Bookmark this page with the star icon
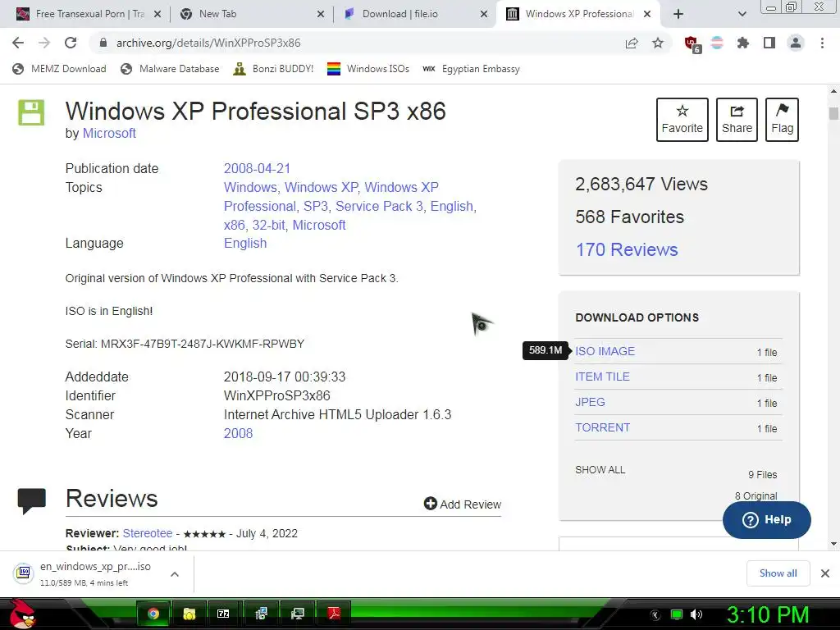Screen dimensions: 840x630 (x=658, y=43)
